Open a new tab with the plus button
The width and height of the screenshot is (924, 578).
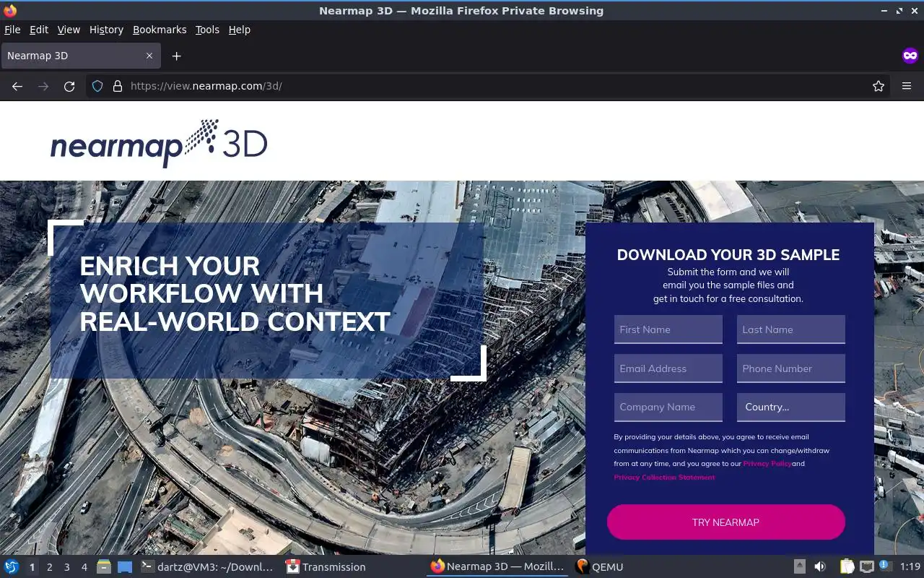coord(176,56)
